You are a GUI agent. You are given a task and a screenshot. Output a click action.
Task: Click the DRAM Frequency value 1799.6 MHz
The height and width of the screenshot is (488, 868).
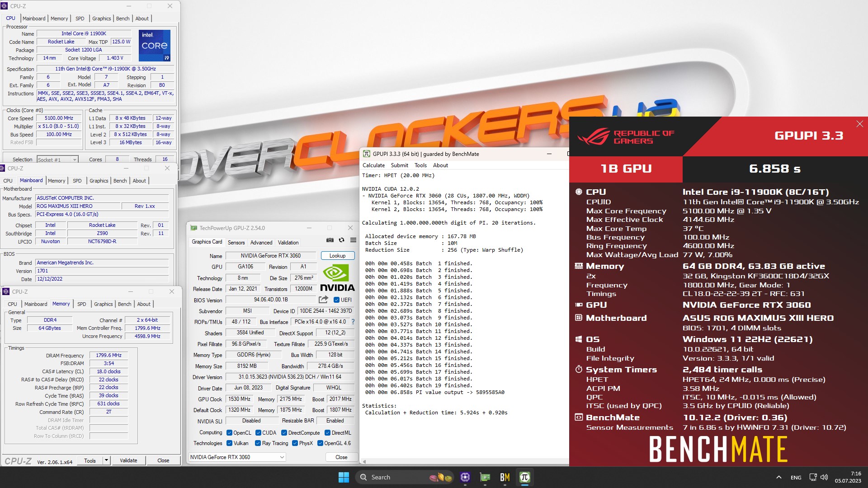(108, 355)
